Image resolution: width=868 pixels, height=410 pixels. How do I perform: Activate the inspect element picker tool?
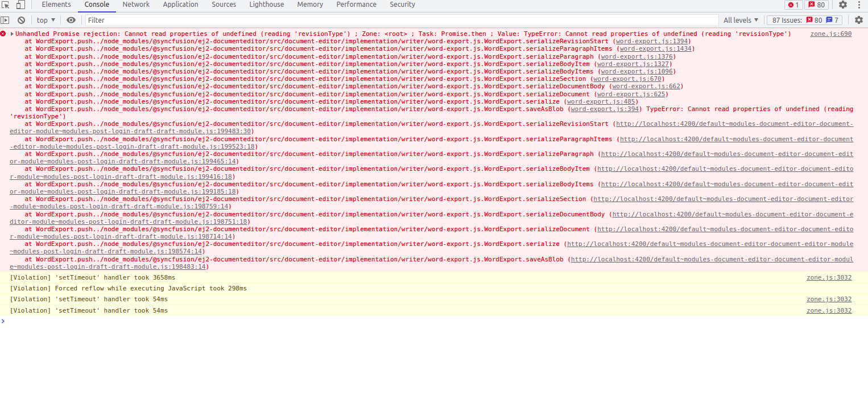click(x=6, y=5)
